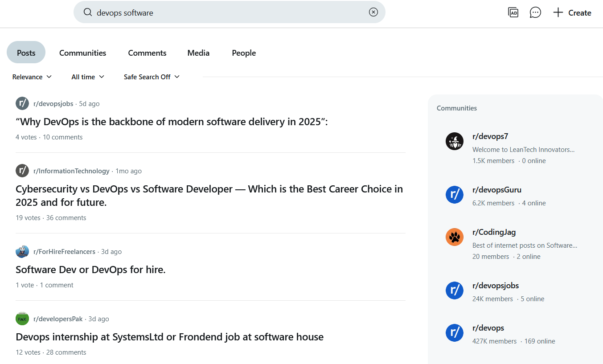Open r/devops7 community in sidebar
The height and width of the screenshot is (364, 603).
(x=490, y=136)
